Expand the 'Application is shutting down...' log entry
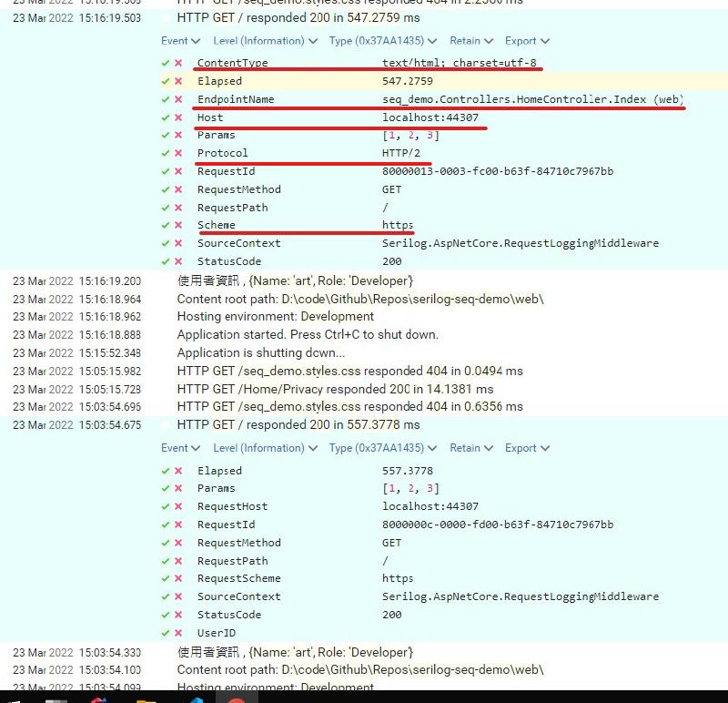This screenshot has height=703, width=728. [x=261, y=353]
